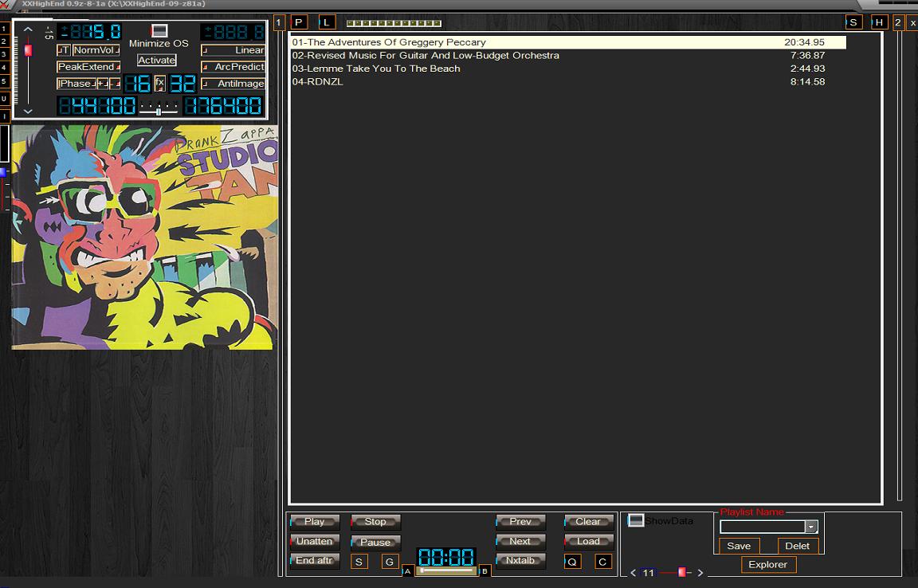Click the End aftr button
The height and width of the screenshot is (588, 918).
click(315, 560)
